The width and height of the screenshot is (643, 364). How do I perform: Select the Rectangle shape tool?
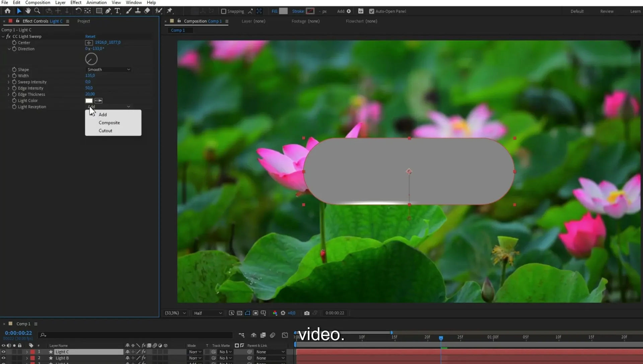[x=99, y=11]
